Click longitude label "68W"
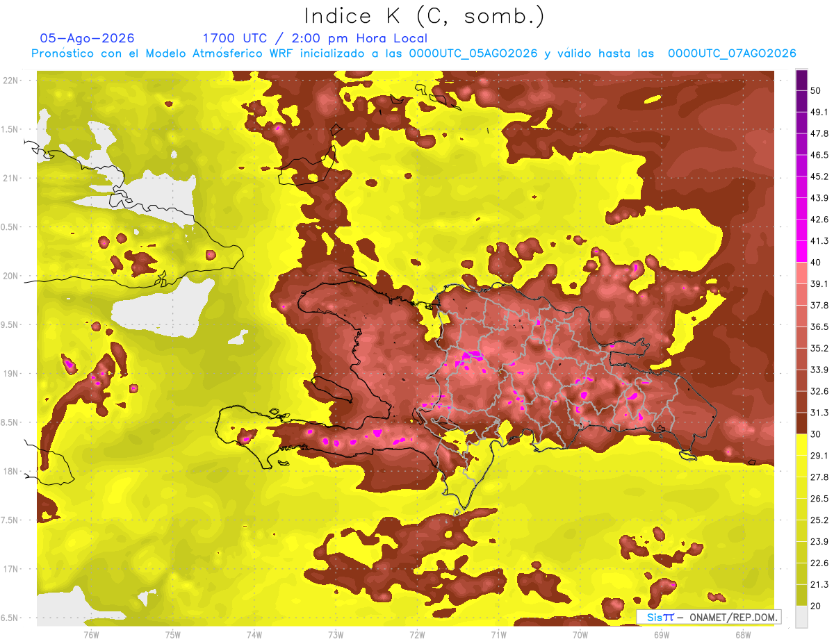The image size is (834, 644). click(x=743, y=634)
